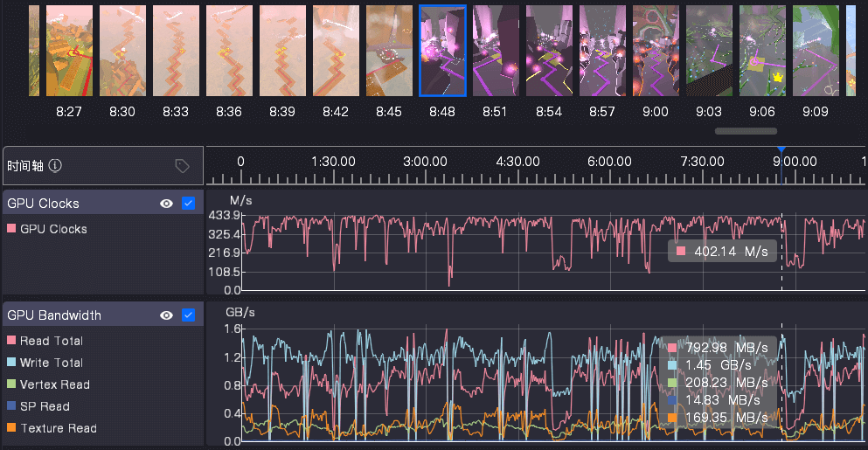The width and height of the screenshot is (868, 450).
Task: Select the Vertex Read legend entry
Action: (x=54, y=384)
